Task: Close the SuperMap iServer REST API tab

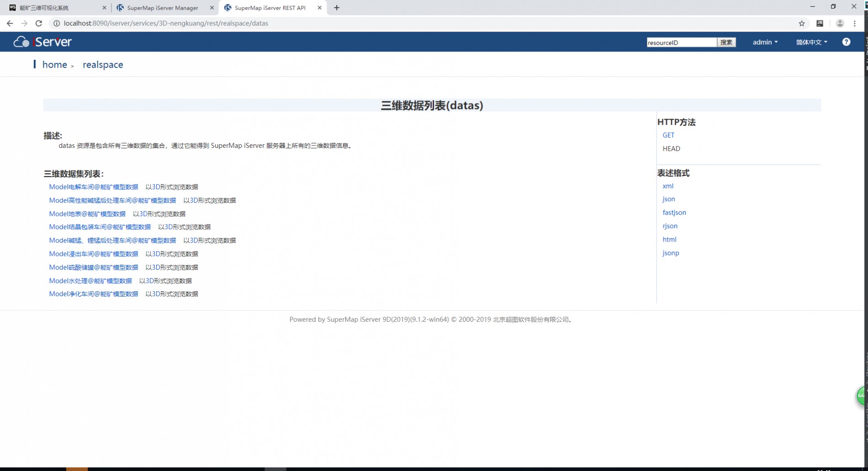Action: click(320, 8)
